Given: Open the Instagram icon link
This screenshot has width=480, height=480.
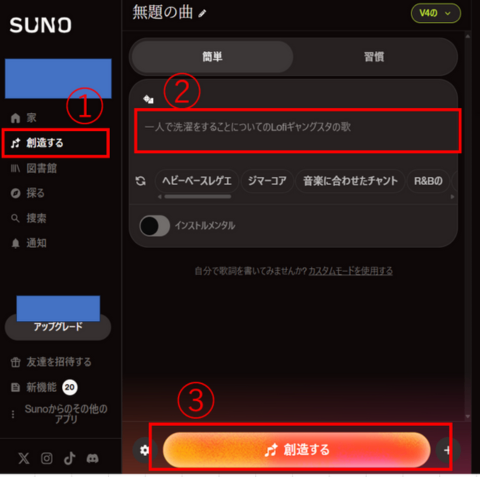Looking at the screenshot, I should [47, 458].
